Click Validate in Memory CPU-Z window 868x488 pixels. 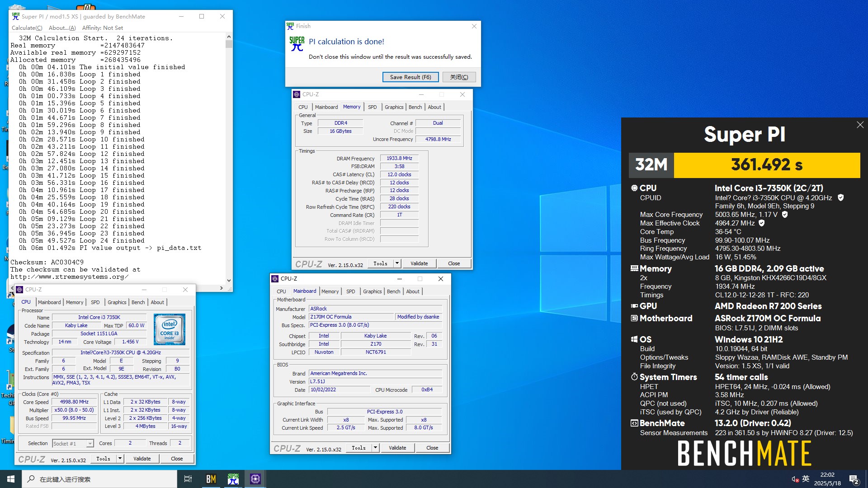pos(419,263)
